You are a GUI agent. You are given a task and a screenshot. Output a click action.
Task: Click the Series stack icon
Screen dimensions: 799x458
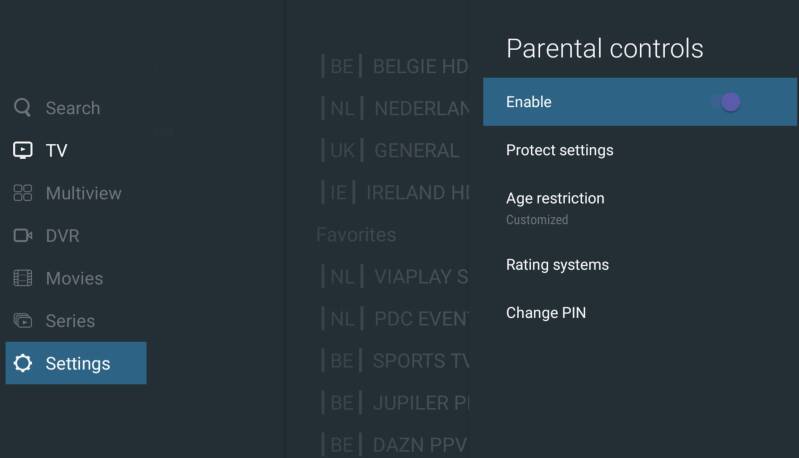[22, 321]
